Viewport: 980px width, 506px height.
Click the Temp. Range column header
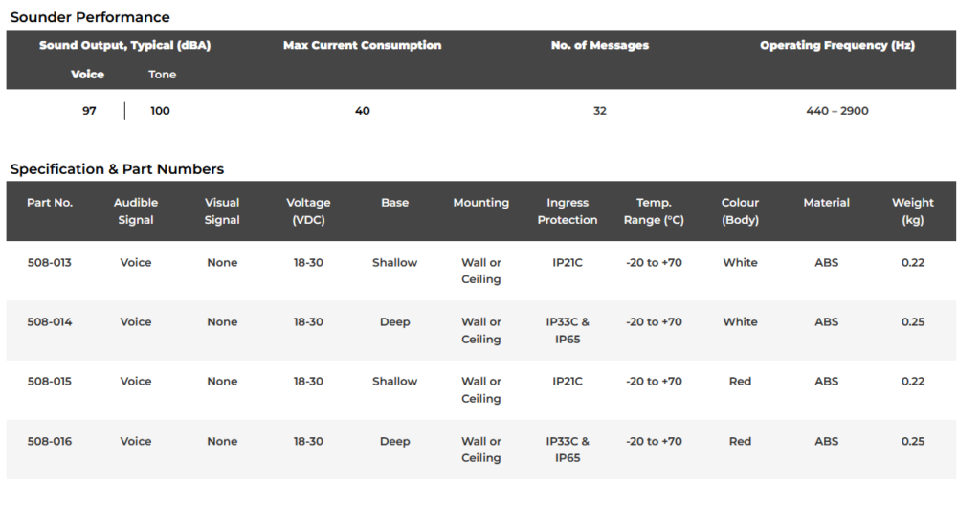(x=654, y=211)
